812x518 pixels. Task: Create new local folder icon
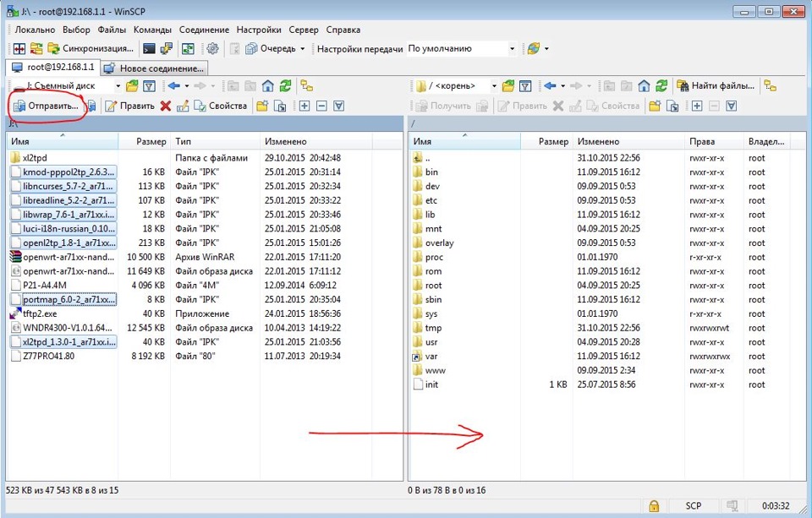point(262,106)
